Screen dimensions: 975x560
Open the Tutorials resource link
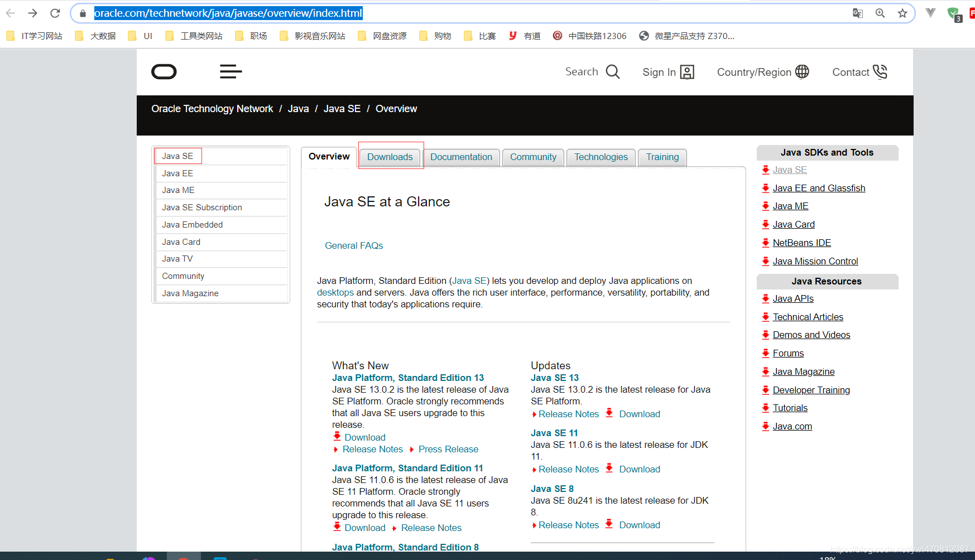click(790, 408)
